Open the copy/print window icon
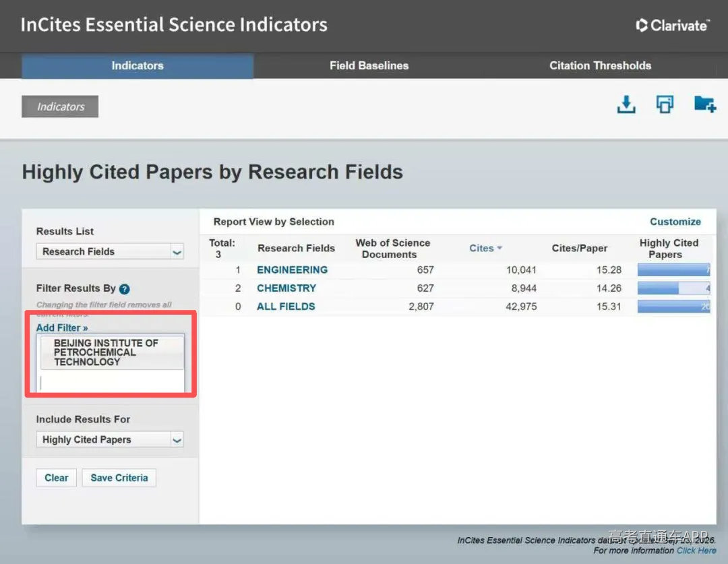 click(665, 104)
